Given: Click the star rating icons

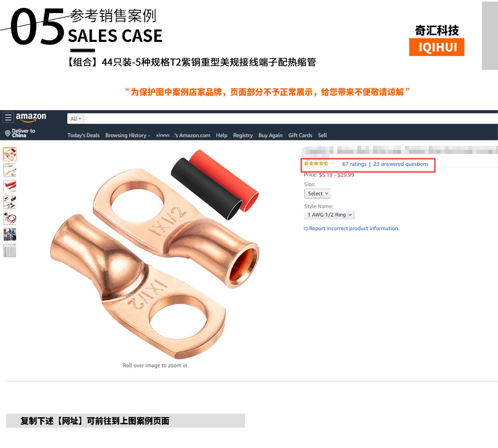Looking at the screenshot, I should 316,163.
